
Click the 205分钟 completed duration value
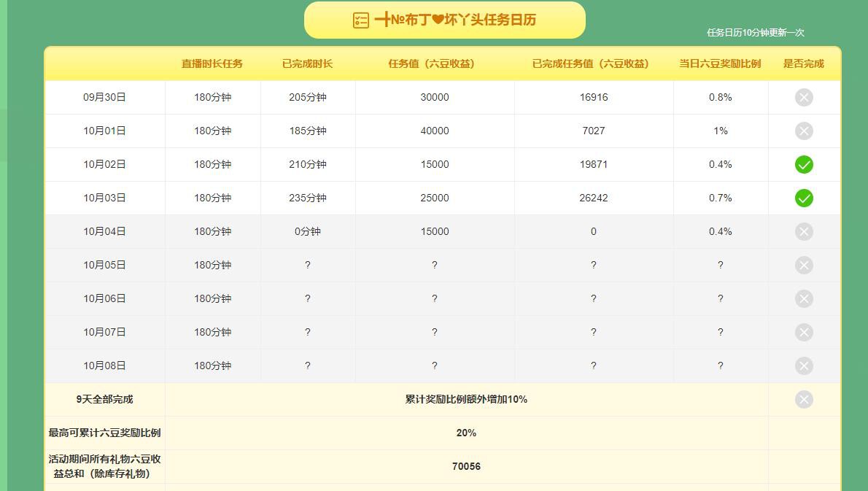pos(308,98)
